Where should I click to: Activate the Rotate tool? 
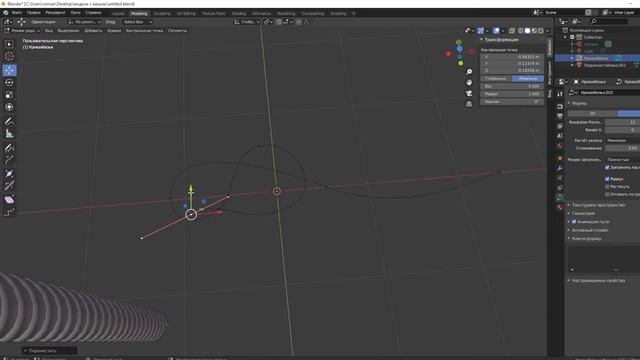[9, 82]
